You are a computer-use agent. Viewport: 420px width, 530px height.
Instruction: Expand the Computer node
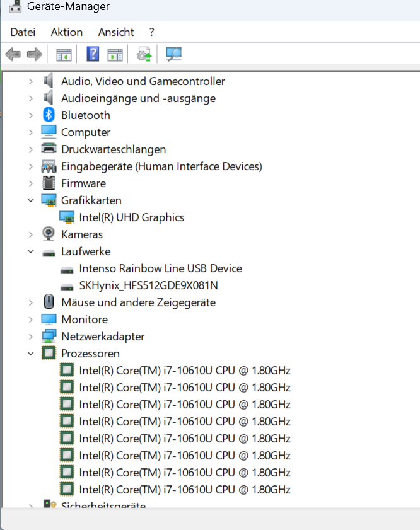[x=31, y=132]
